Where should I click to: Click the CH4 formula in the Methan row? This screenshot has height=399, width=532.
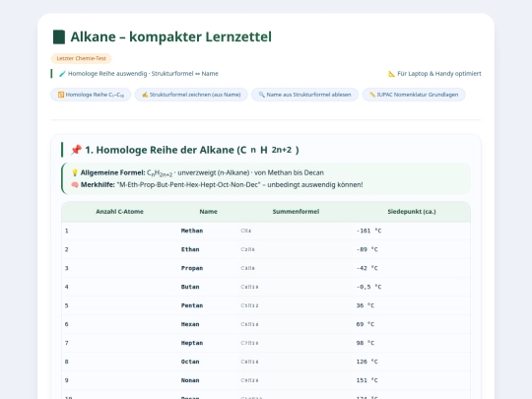click(x=246, y=231)
